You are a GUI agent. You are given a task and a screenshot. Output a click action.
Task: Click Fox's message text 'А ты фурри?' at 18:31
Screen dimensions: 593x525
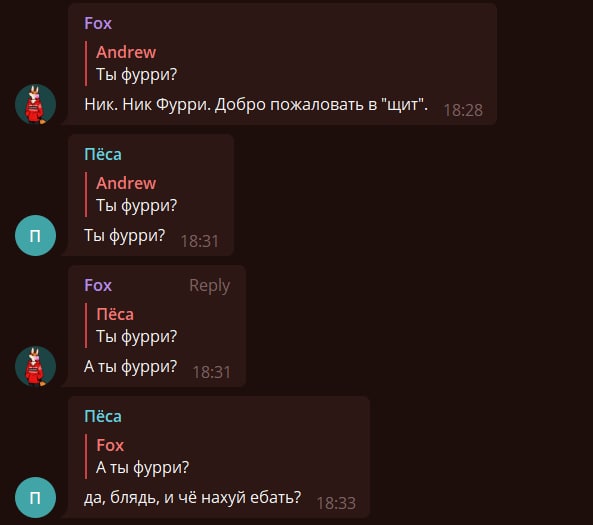point(130,367)
